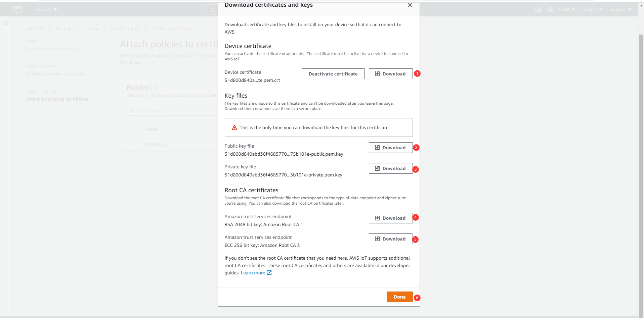Viewport: 644px width, 318px height.
Task: Open the strategy_1 policy link
Action: (156, 144)
